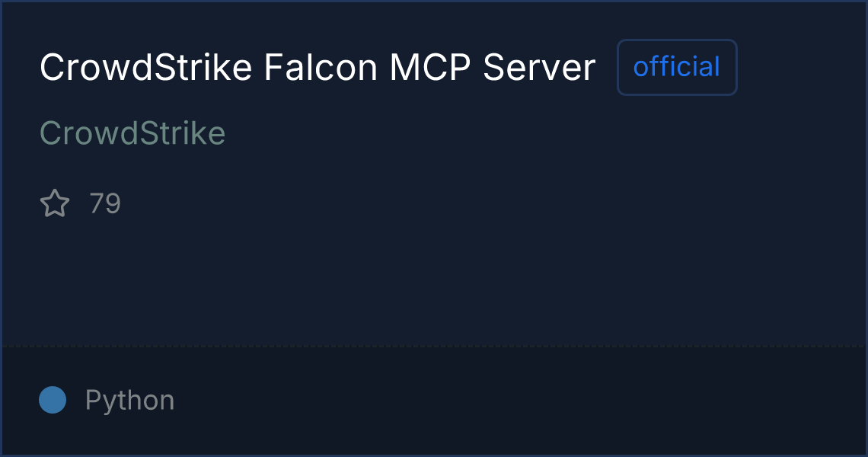Viewport: 868px width, 457px height.
Task: Click the digit 7 in star count
Action: [x=97, y=204]
